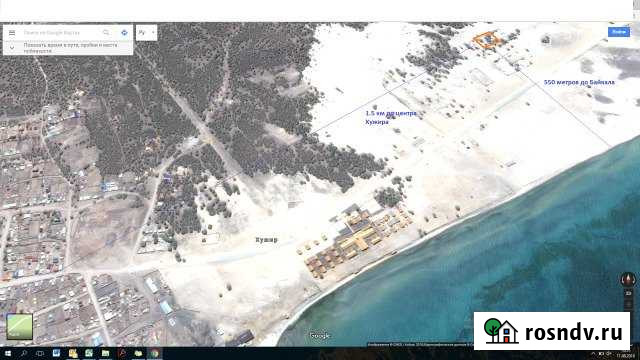The width and height of the screenshot is (640, 360).
Task: Open the language dropdown arrow
Action: point(153,33)
